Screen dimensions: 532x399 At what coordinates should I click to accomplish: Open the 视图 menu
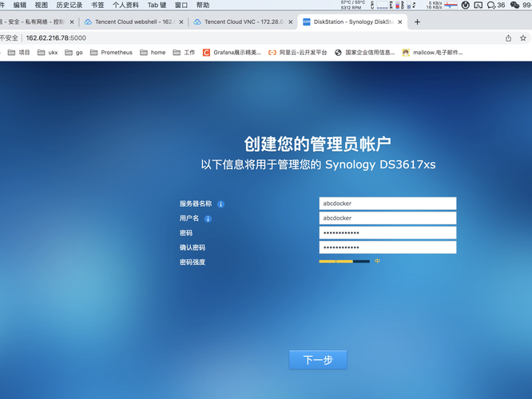click(42, 5)
